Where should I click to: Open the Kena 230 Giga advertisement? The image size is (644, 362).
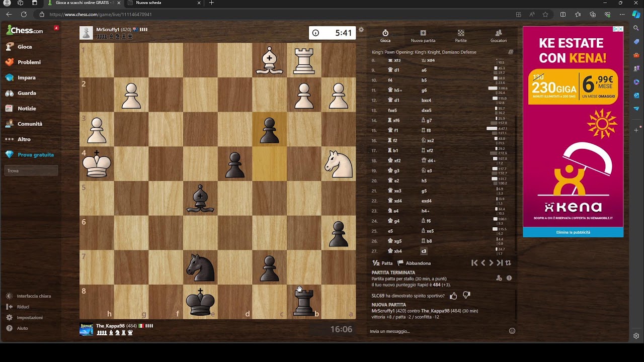[573, 127]
